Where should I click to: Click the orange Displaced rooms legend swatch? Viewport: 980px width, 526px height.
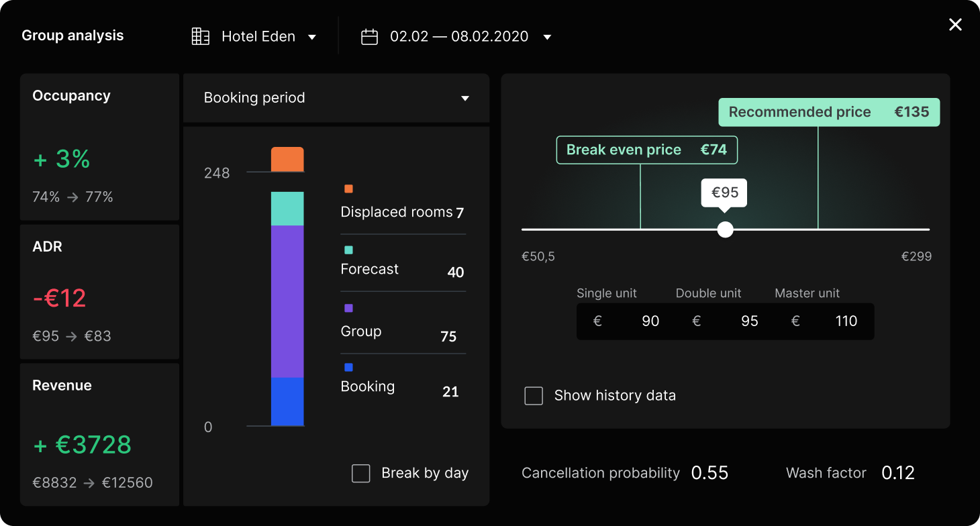tap(348, 189)
